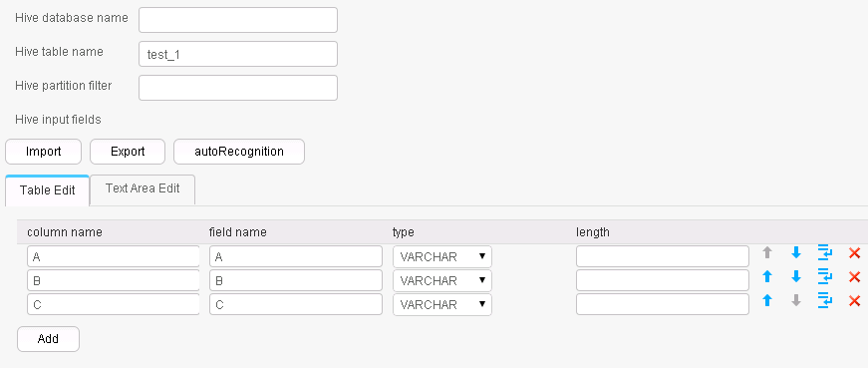Screen dimensions: 868x368
Task: Click insert-row icon for row B
Action: 825,276
